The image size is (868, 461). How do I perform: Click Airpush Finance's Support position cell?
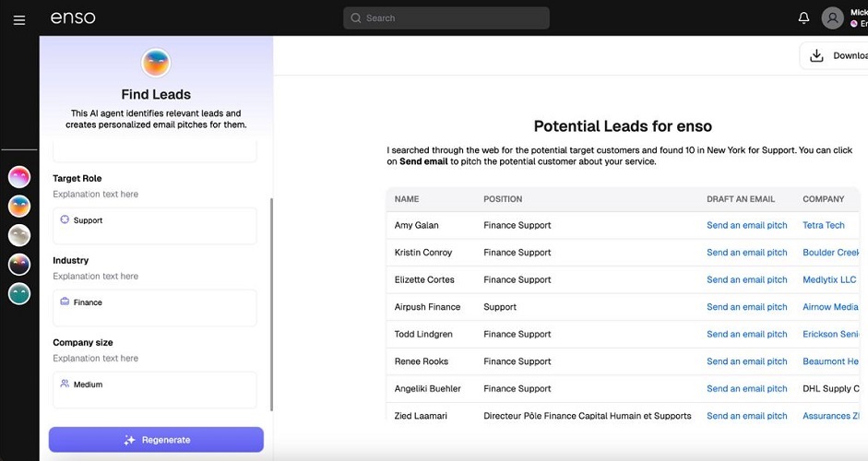[500, 307]
